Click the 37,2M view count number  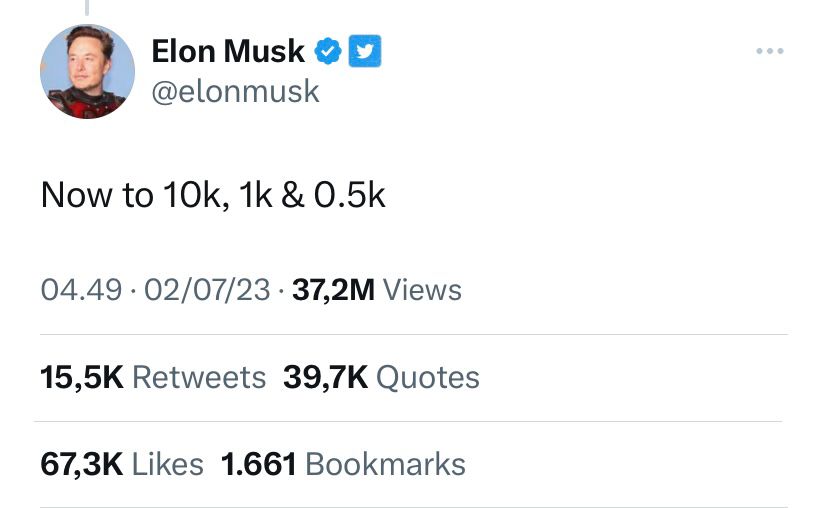click(333, 290)
